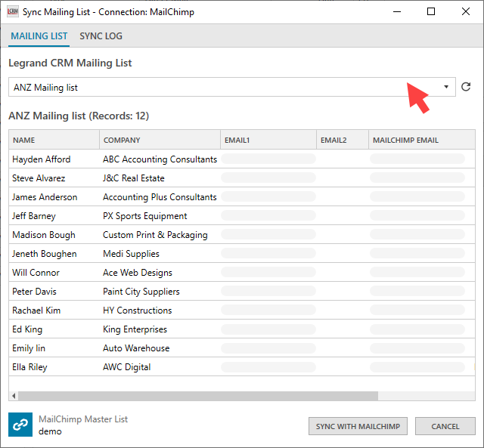Select the MAILING LIST tab
Image resolution: width=484 pixels, height=448 pixels.
coord(39,36)
